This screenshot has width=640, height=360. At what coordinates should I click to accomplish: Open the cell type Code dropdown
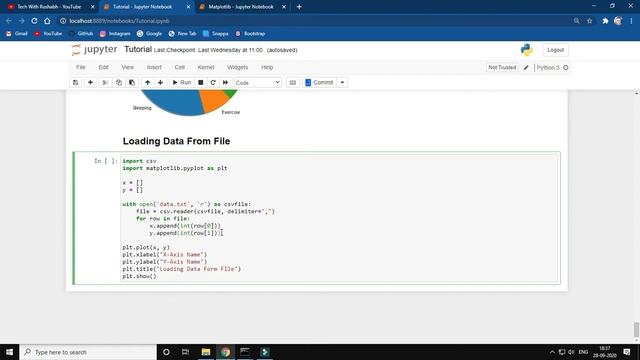point(258,82)
